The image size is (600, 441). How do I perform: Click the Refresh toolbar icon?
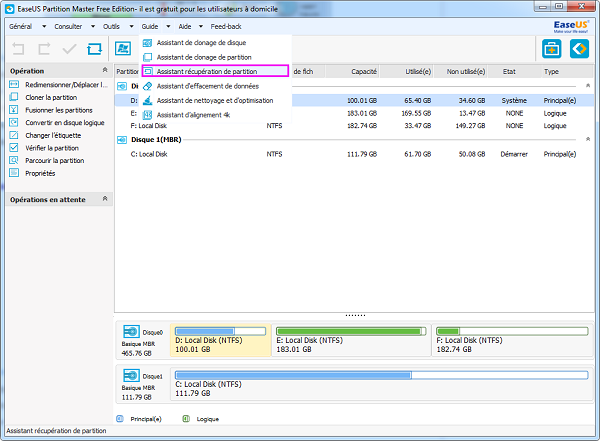[x=95, y=49]
